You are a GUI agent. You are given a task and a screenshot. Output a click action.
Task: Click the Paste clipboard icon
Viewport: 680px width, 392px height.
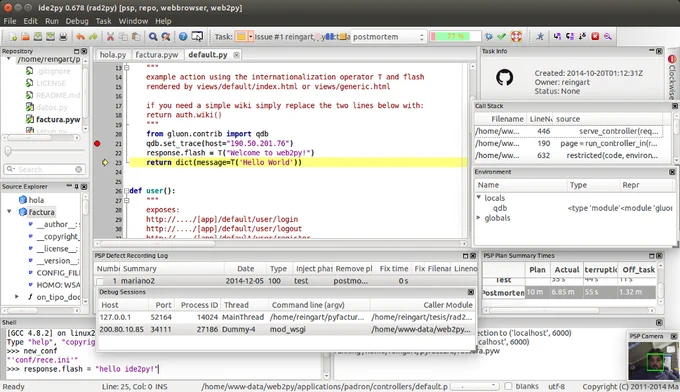[x=136, y=37]
